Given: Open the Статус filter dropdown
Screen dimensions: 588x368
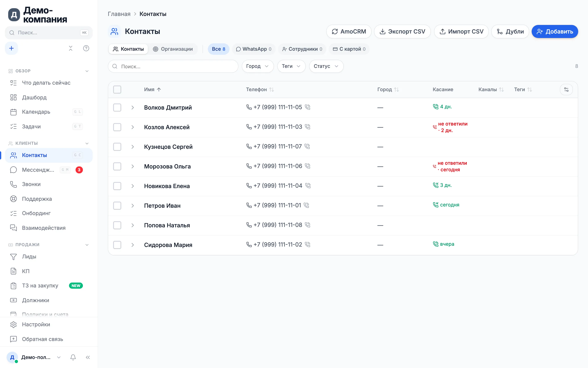Looking at the screenshot, I should 326,66.
